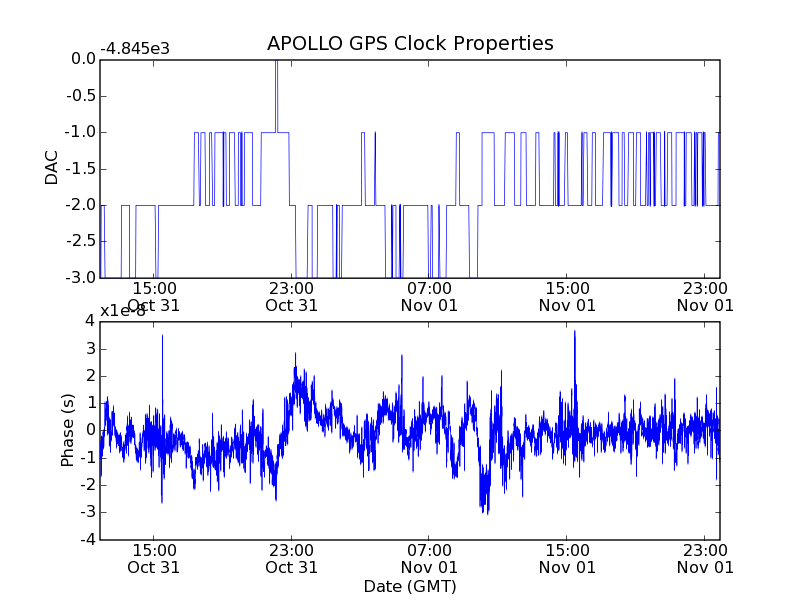
Task: Click the 'x1e-8' scale label
Action: pos(122,311)
